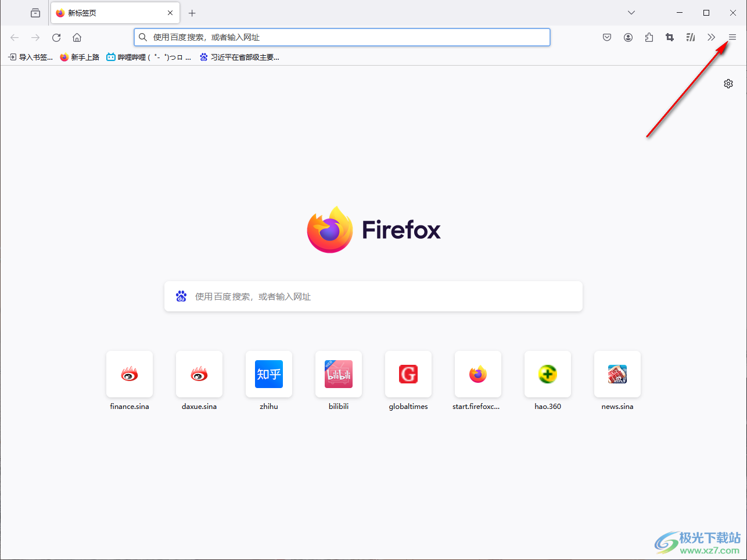Open 习近平在省部级主要 bookmark
Screen dimensions: 747x560
pos(239,57)
